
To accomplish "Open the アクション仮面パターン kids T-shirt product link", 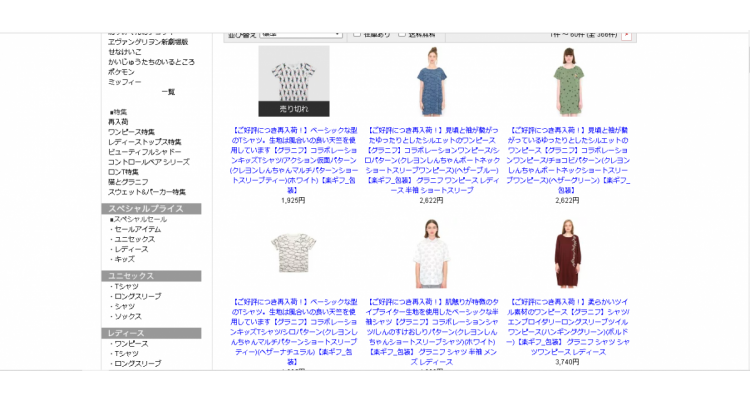I will tap(294, 160).
